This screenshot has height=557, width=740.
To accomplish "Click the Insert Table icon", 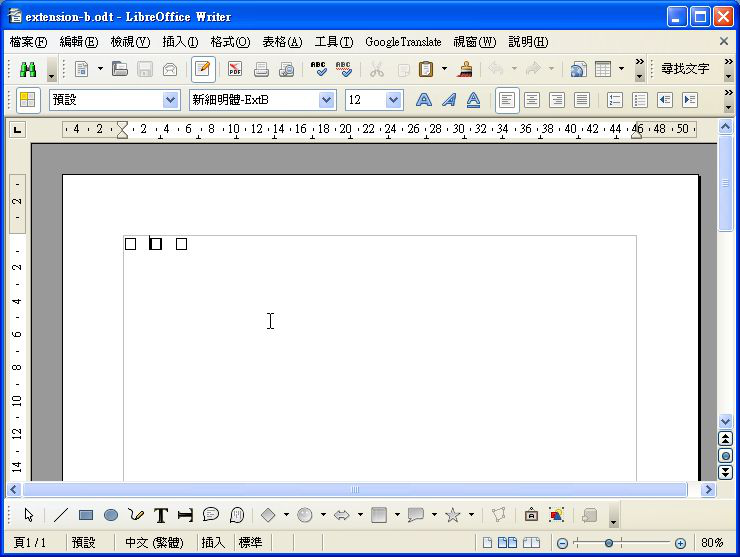I will click(603, 69).
